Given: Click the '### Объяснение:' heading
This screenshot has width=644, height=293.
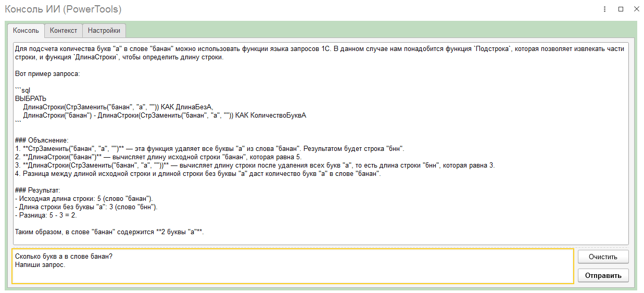Looking at the screenshot, I should tap(42, 141).
